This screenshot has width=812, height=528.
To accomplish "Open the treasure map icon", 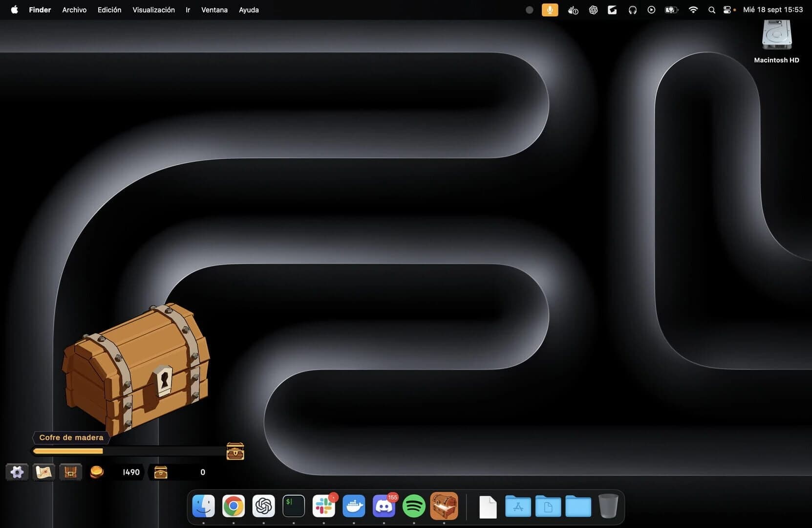I will [44, 472].
